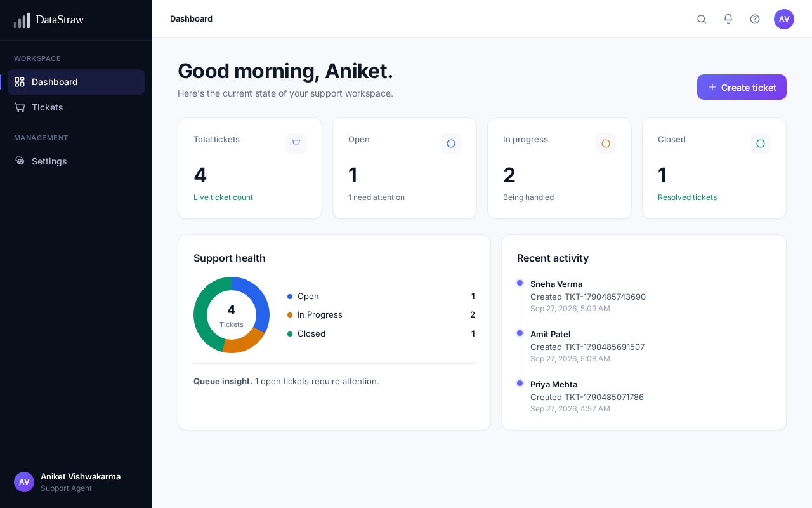Click the "Recent activity" heading
This screenshot has height=508, width=812.
coord(553,258)
